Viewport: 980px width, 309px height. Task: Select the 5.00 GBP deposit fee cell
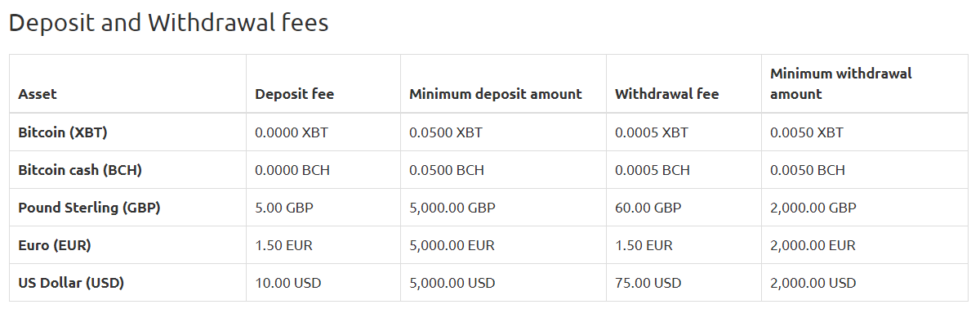click(x=284, y=208)
